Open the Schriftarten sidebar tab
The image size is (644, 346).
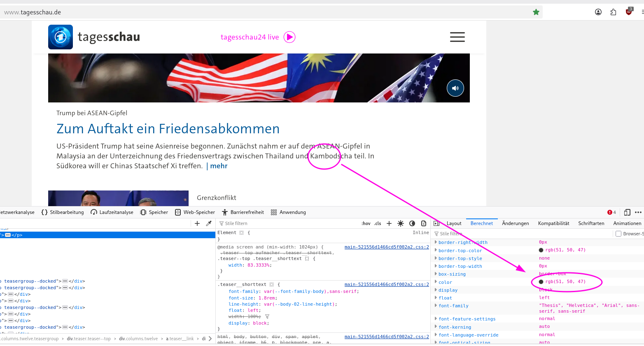point(591,223)
